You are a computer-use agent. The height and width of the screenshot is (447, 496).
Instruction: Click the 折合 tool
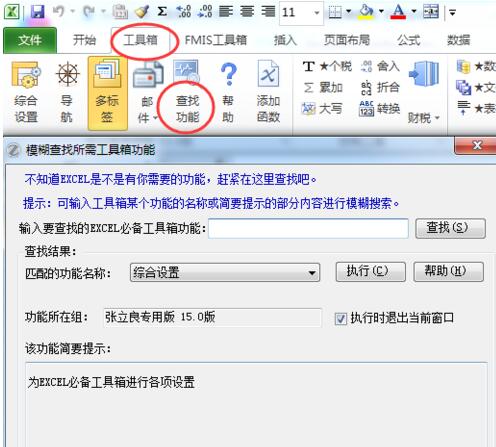coord(380,88)
